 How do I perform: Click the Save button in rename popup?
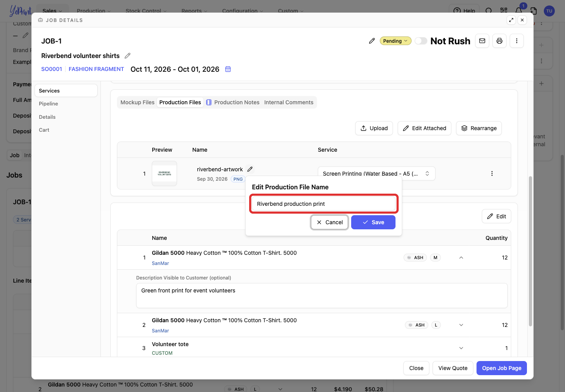coord(373,222)
